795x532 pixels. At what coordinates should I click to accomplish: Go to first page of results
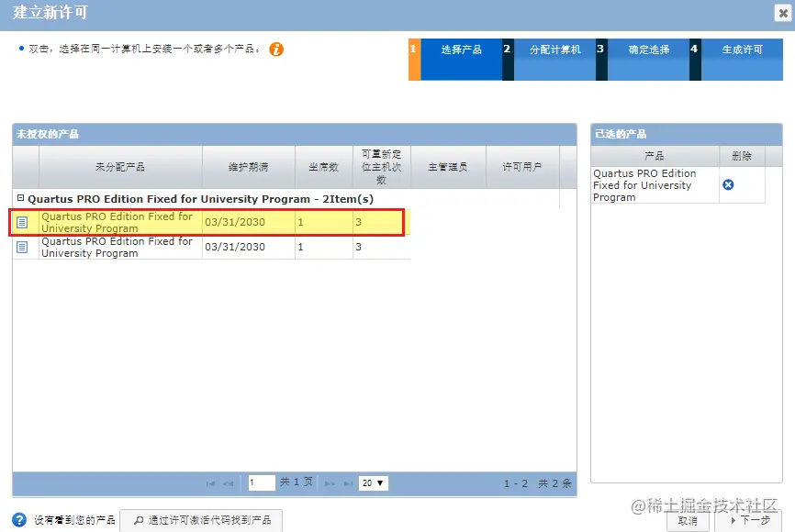point(210,483)
